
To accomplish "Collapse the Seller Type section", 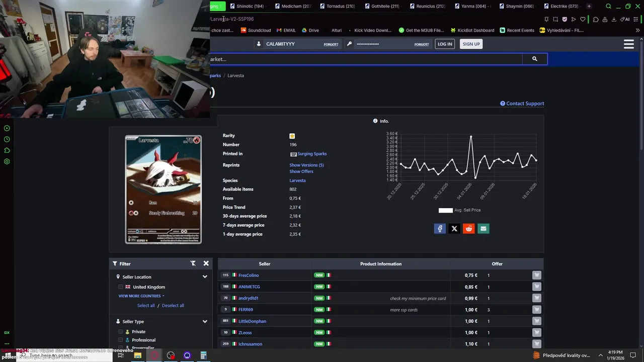I will [x=205, y=322].
